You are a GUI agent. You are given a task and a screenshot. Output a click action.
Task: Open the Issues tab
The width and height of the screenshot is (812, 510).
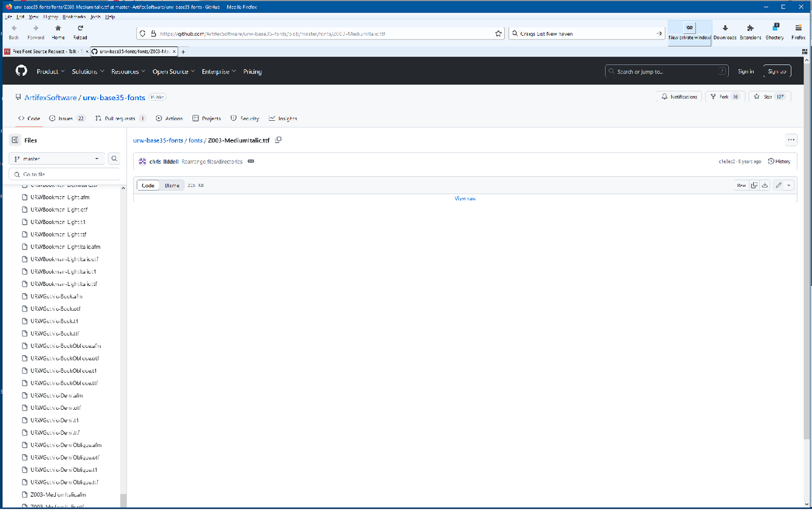(x=67, y=118)
